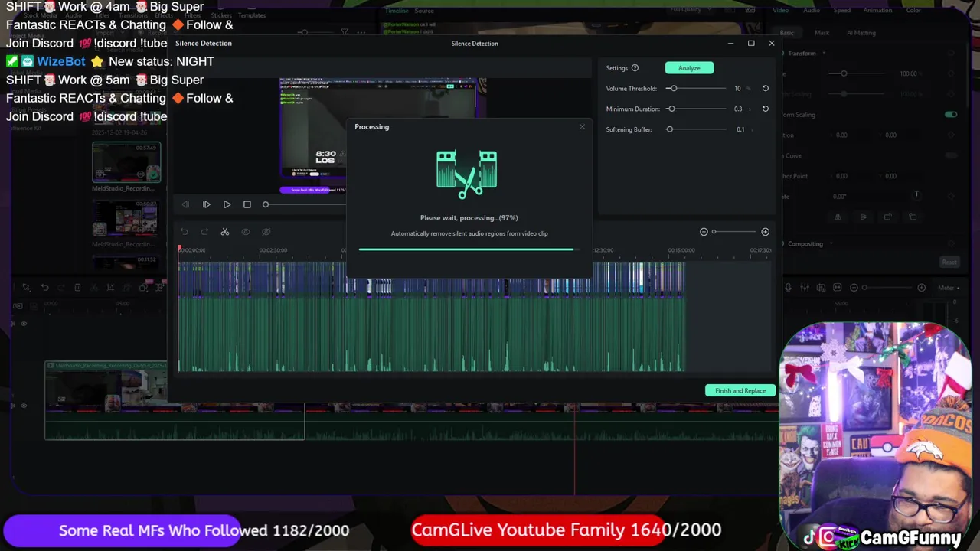Switch to Speed tab in properties panel
Image resolution: width=980 pixels, height=551 pixels.
[x=841, y=10]
